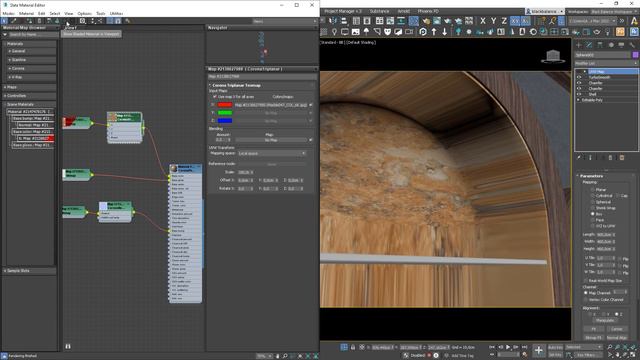Click XY plane constraint icon

515,20
